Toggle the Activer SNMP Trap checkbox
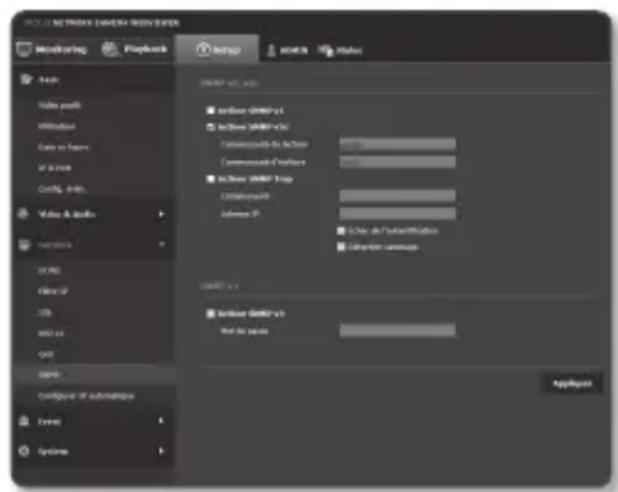 point(210,179)
